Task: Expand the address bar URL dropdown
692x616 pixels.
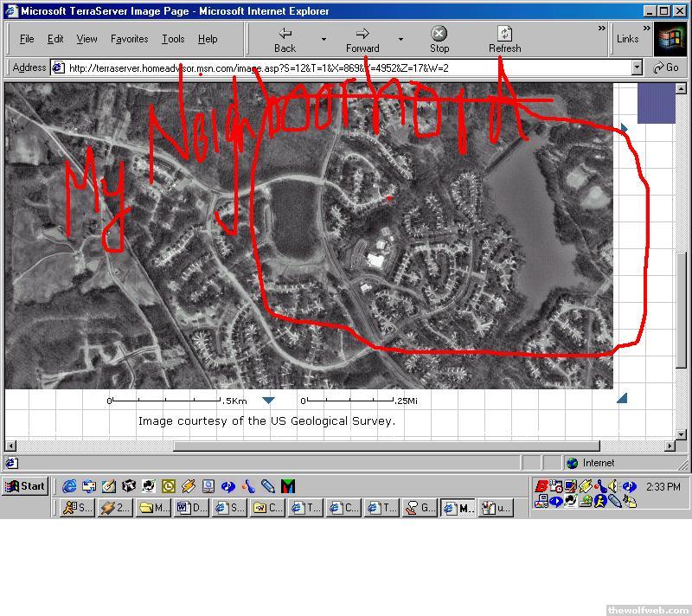Action: [638, 67]
